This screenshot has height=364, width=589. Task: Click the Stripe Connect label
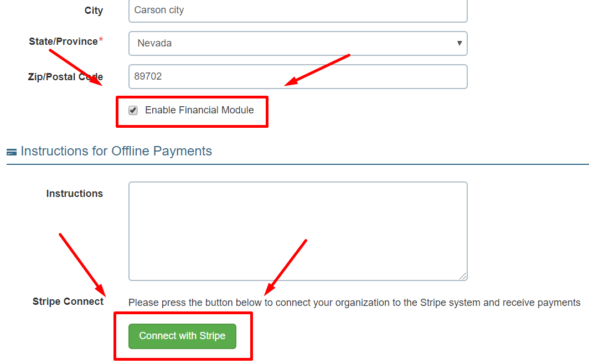point(68,301)
